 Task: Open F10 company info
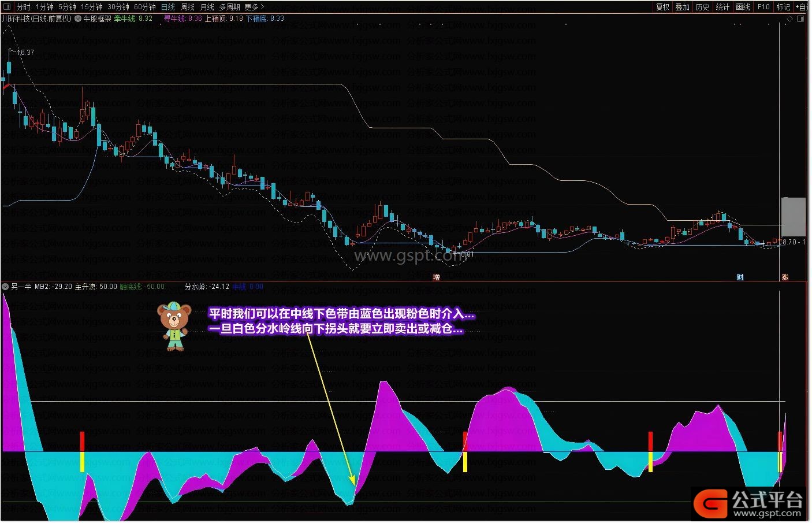click(x=764, y=7)
